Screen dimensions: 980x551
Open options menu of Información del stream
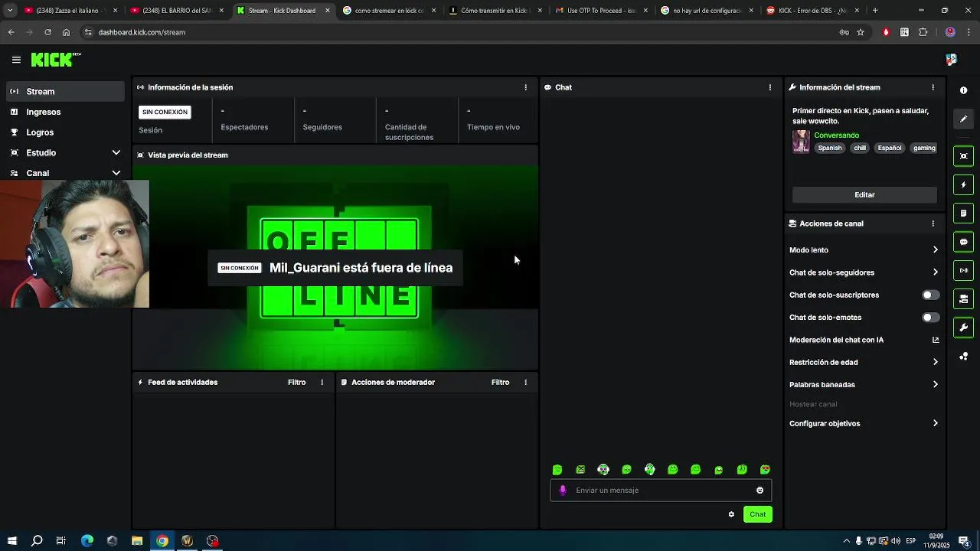click(x=933, y=87)
